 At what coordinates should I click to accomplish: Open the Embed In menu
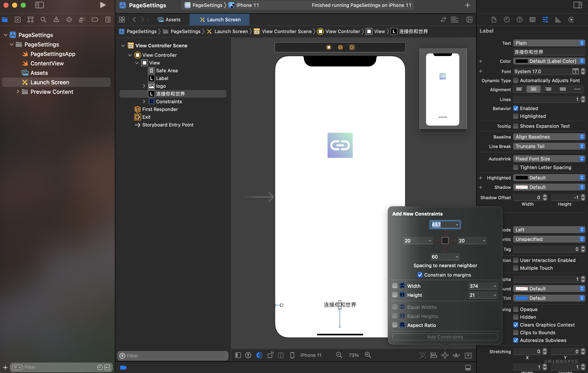pos(468,355)
